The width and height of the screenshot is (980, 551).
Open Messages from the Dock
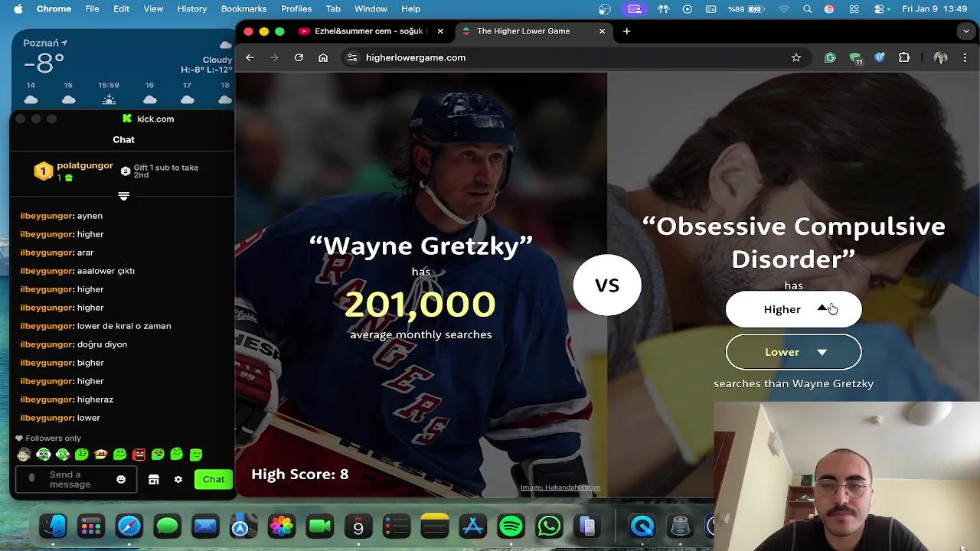tap(167, 526)
